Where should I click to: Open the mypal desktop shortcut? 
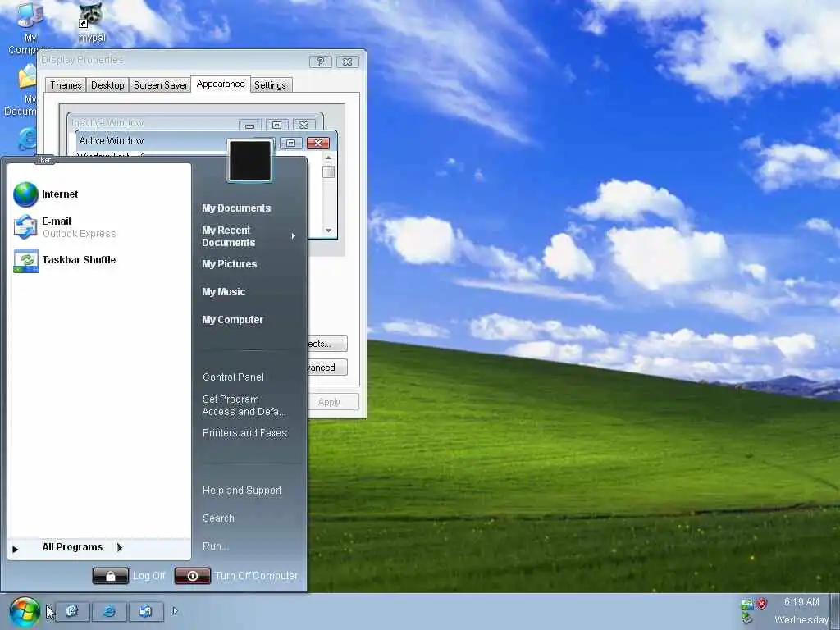(x=92, y=22)
